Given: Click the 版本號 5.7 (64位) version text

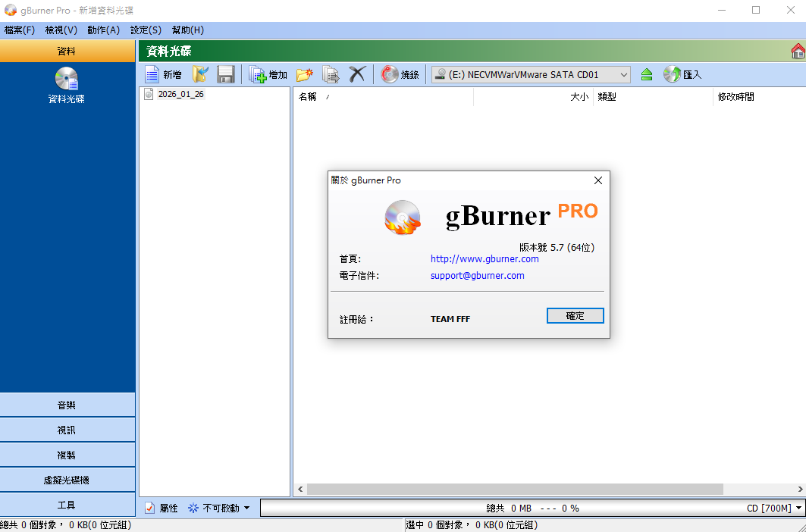Looking at the screenshot, I should tap(557, 247).
